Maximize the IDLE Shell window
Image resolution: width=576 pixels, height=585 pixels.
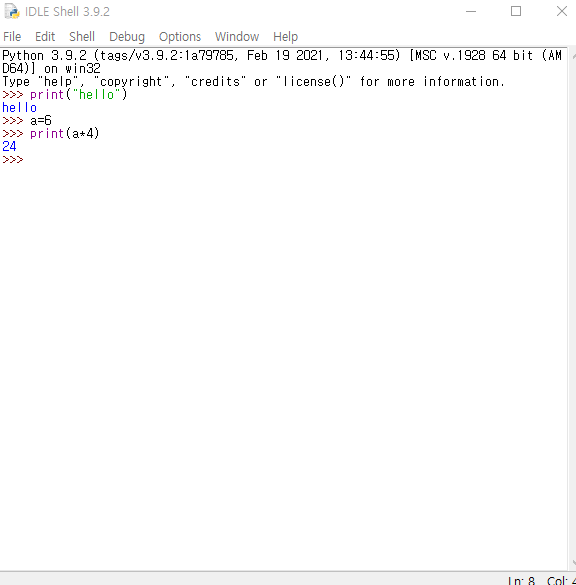coord(516,11)
